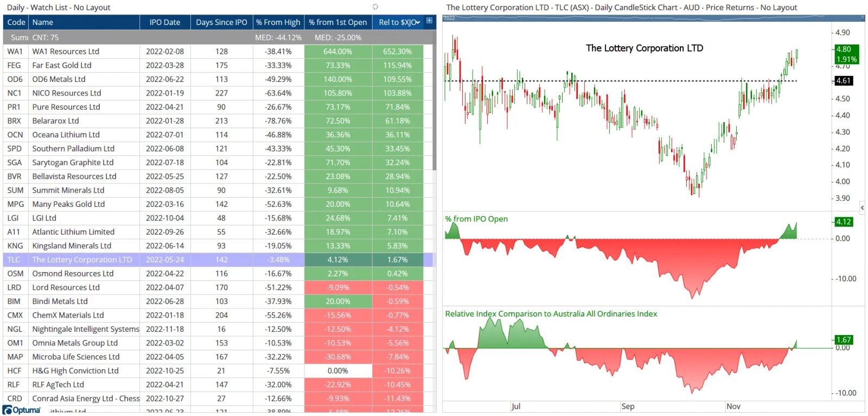Select the Far East Gold Ltd row
The image size is (868, 416).
[x=218, y=65]
